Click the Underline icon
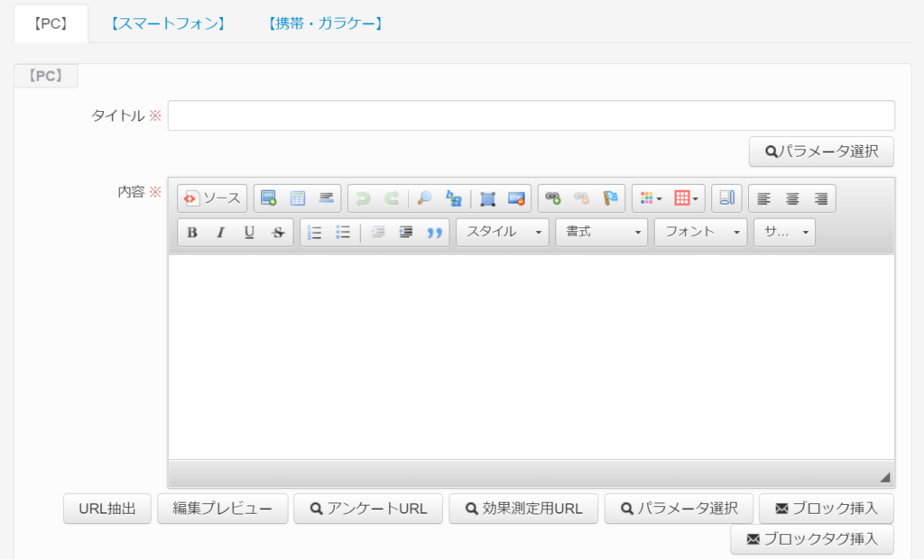 tap(249, 233)
